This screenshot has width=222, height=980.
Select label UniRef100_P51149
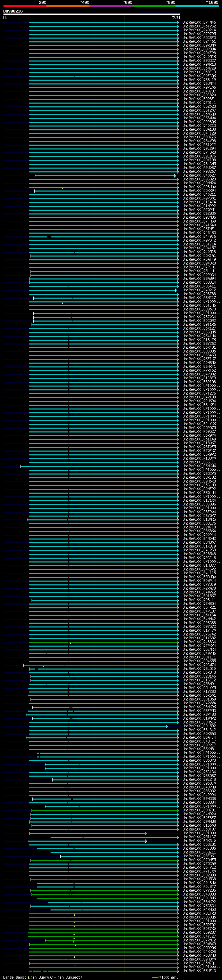199,439
